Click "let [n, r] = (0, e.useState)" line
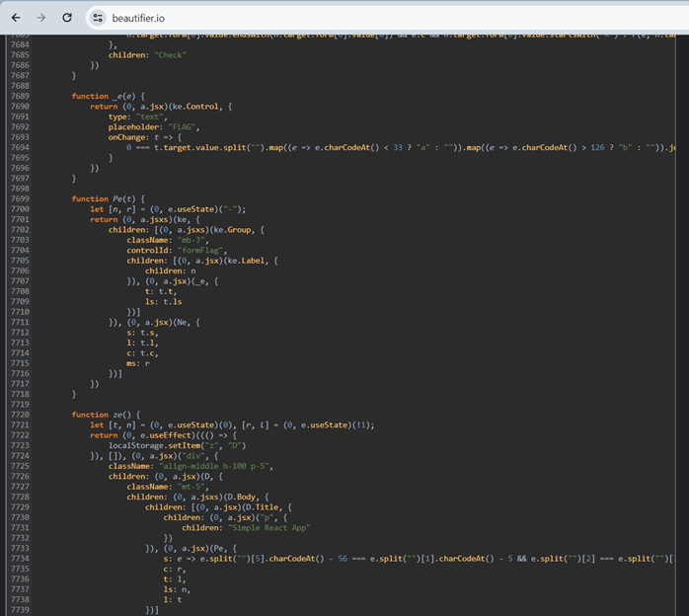Image resolution: width=689 pixels, height=616 pixels. pyautogui.click(x=168, y=209)
